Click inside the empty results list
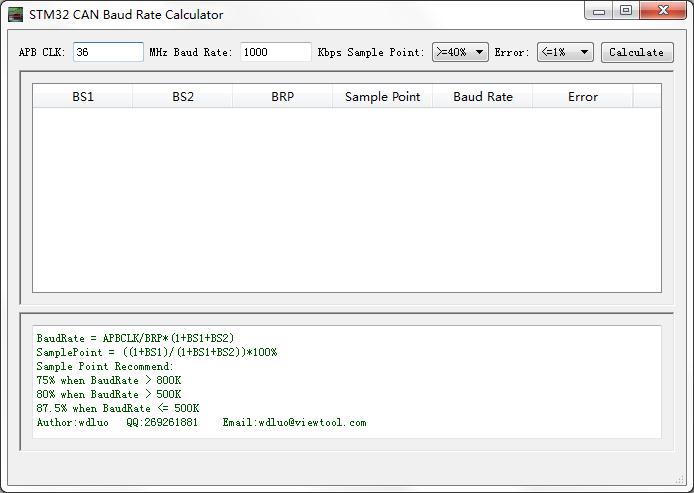Viewport: 694px width, 493px height. pos(346,200)
